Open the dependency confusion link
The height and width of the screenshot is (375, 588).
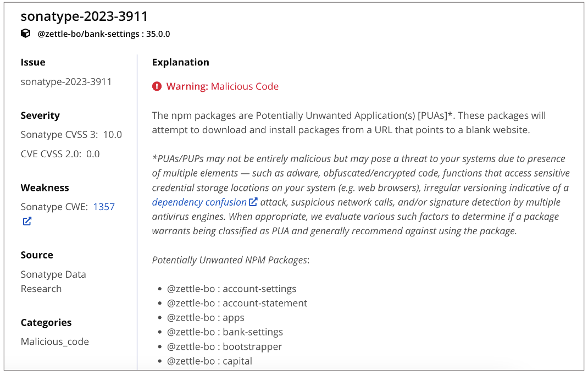[x=199, y=202]
